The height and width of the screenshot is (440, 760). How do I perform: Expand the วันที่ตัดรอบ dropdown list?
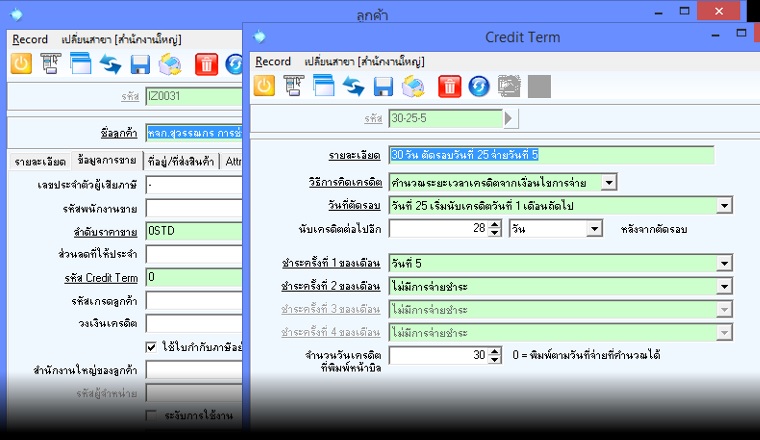coord(724,206)
